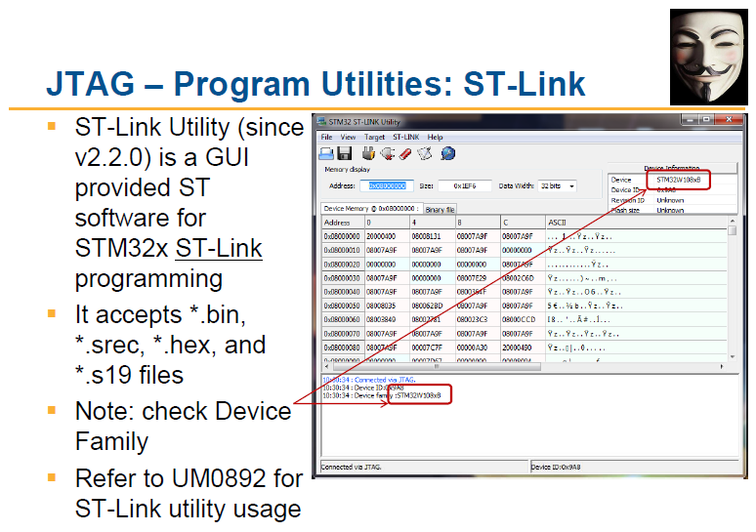Select the table row address 0x08000040

(342, 292)
